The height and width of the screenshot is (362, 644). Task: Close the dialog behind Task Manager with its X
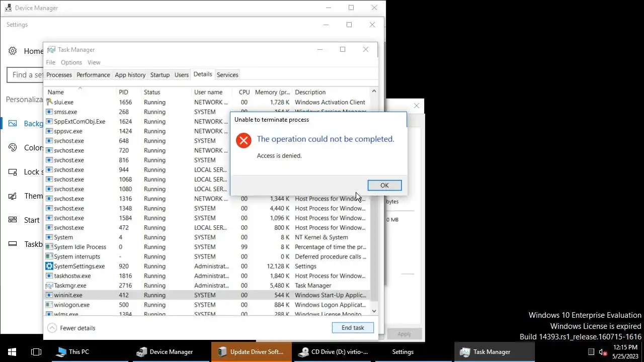416,106
